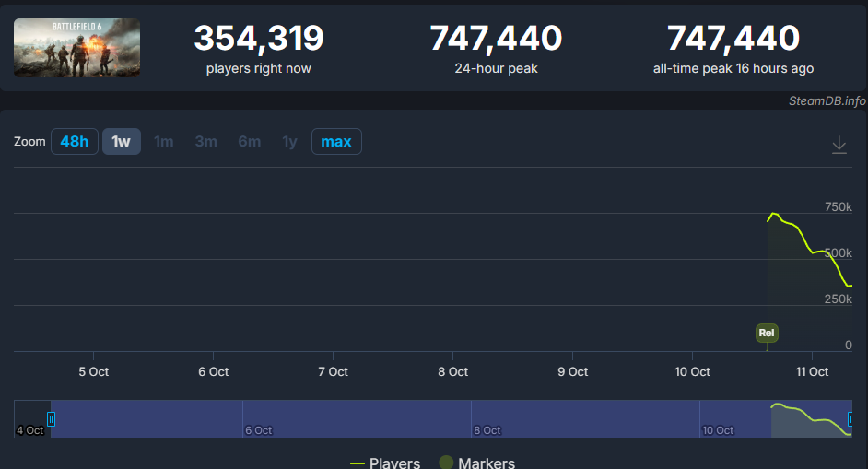868x469 pixels.
Task: Select the 3m zoom option
Action: 205,141
